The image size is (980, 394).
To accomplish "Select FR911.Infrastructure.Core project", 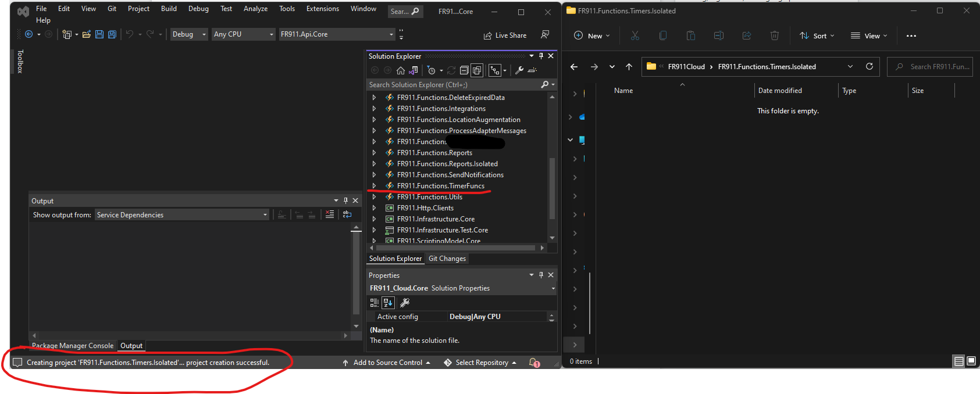I will pyautogui.click(x=436, y=219).
